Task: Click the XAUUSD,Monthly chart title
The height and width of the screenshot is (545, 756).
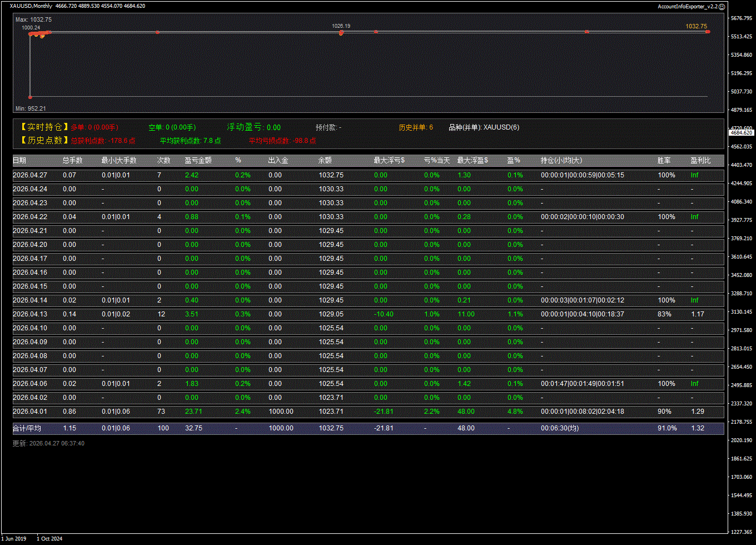Action: click(31, 6)
